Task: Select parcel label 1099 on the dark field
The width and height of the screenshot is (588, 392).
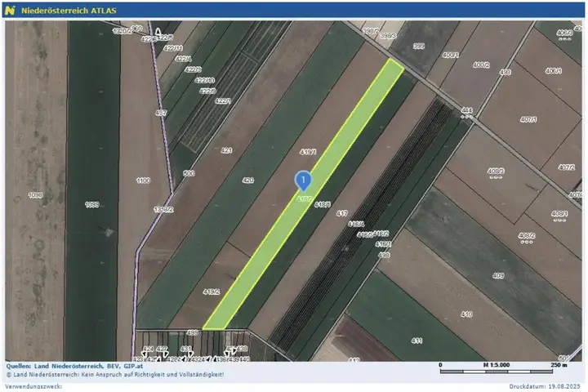Action: point(91,204)
